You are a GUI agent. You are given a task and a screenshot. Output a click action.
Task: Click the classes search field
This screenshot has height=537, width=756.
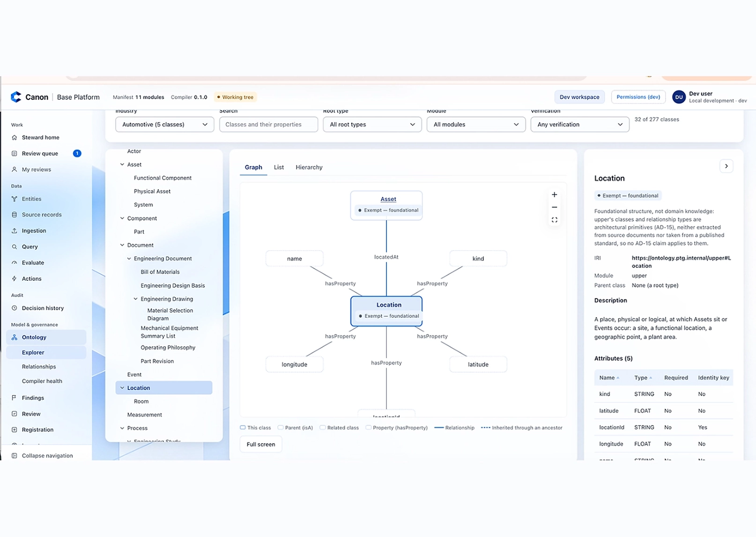coord(268,124)
